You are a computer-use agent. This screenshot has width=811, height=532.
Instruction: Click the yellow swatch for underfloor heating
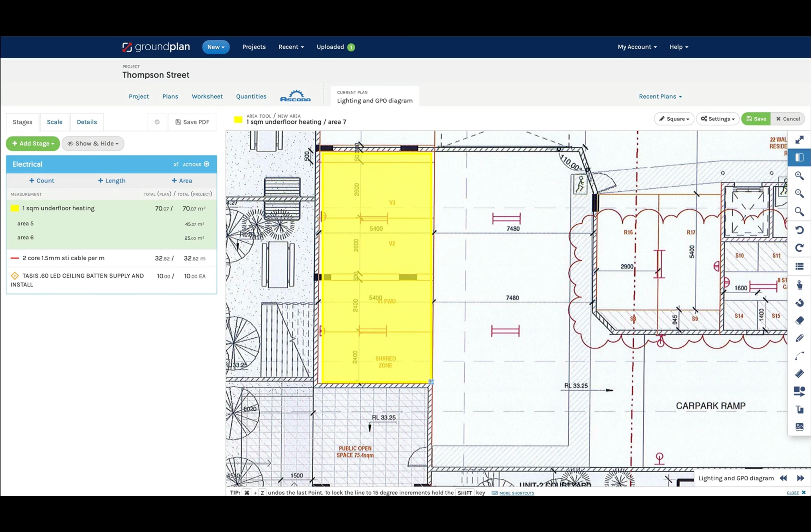point(15,209)
